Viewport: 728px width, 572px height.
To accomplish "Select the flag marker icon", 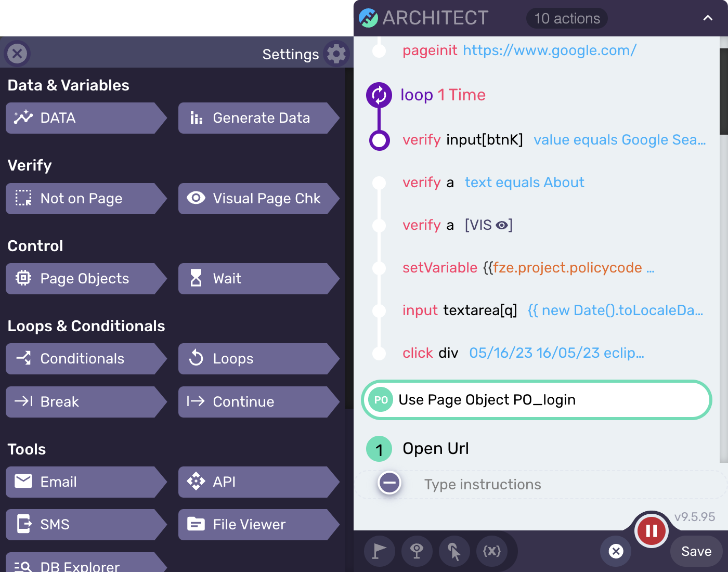I will [x=379, y=551].
